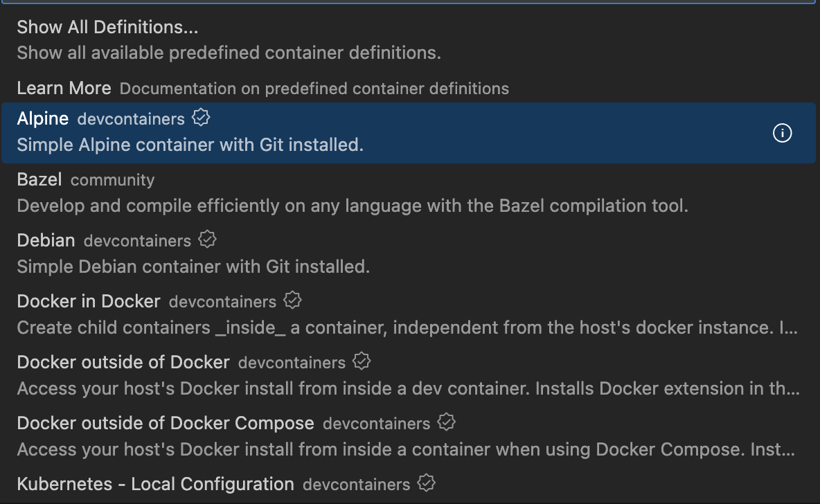Click the verified badge beside Kubernetes - Local Configuration
Viewport: 820px width, 504px height.
427,483
